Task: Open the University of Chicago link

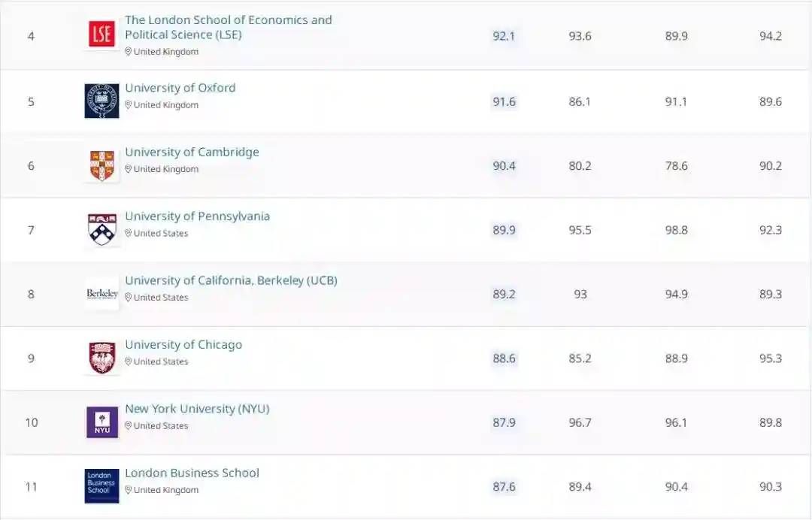Action: click(x=183, y=345)
